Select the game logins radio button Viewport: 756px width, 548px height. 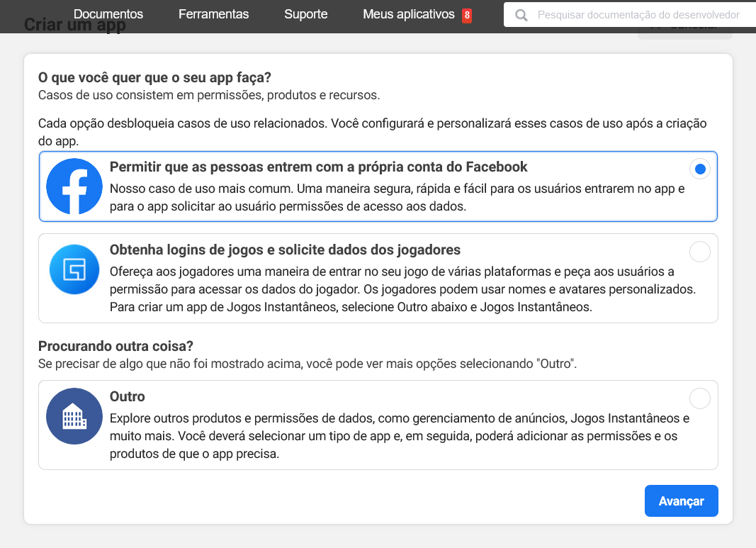(699, 252)
